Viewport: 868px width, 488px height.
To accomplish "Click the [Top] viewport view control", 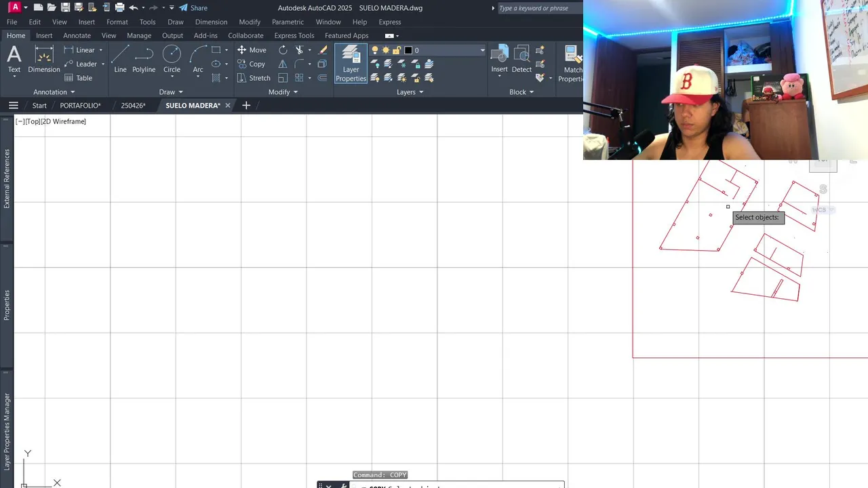I will pyautogui.click(x=33, y=121).
